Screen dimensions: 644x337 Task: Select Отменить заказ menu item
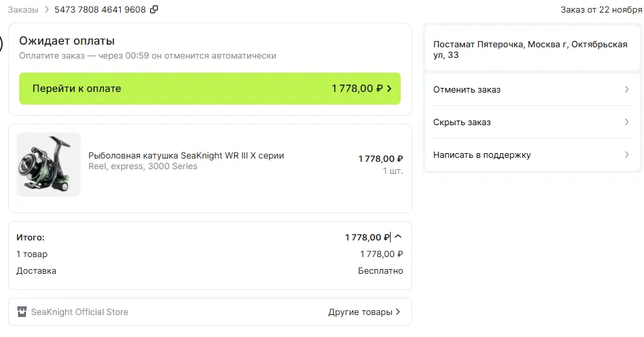tap(532, 89)
